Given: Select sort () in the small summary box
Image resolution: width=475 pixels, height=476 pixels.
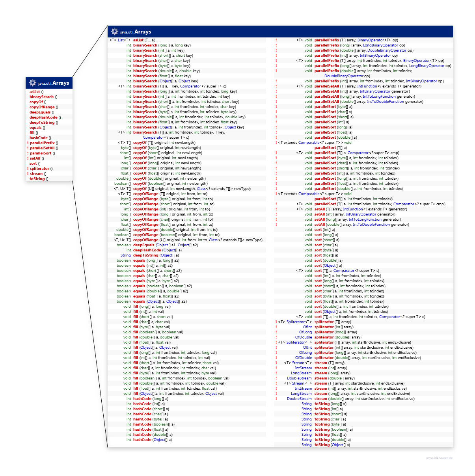Looking at the screenshot, I should (x=35, y=164).
